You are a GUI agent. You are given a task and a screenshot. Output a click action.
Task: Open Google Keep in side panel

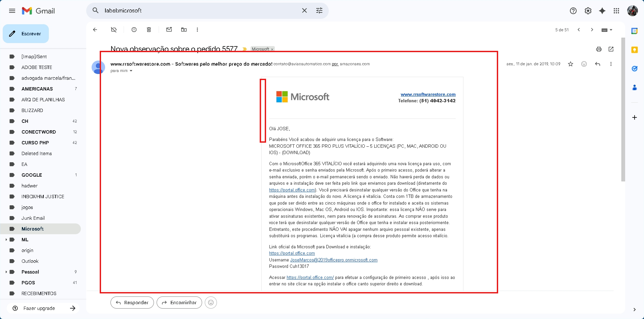pos(635,50)
